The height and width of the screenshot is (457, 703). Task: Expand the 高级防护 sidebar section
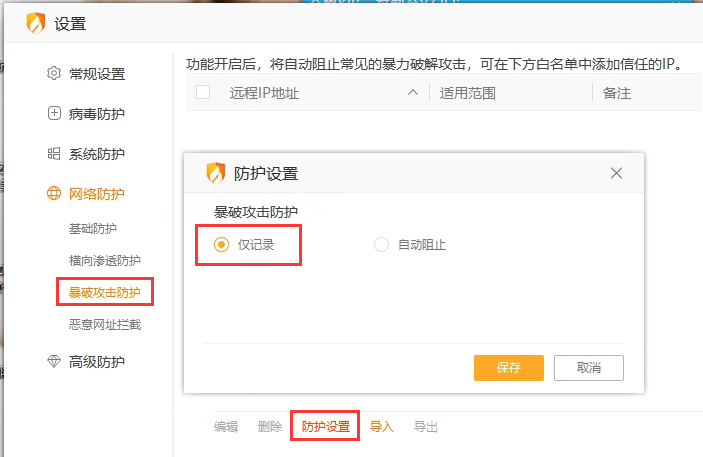pos(97,362)
